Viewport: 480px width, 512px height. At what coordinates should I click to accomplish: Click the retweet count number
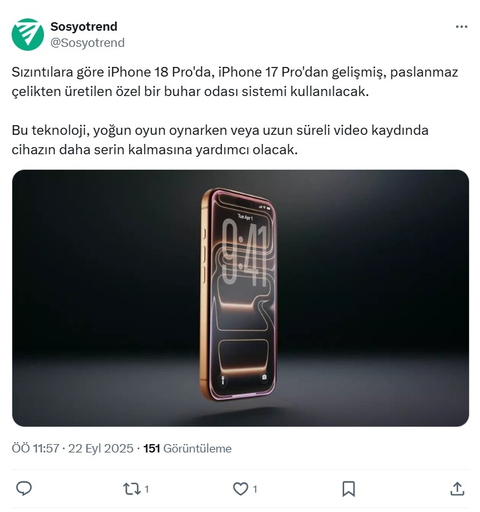pyautogui.click(x=147, y=489)
